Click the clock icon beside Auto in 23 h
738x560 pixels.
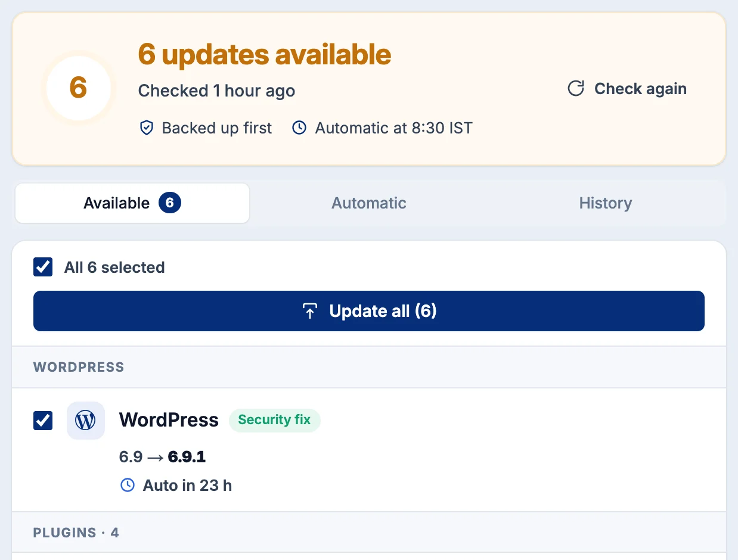pos(128,486)
